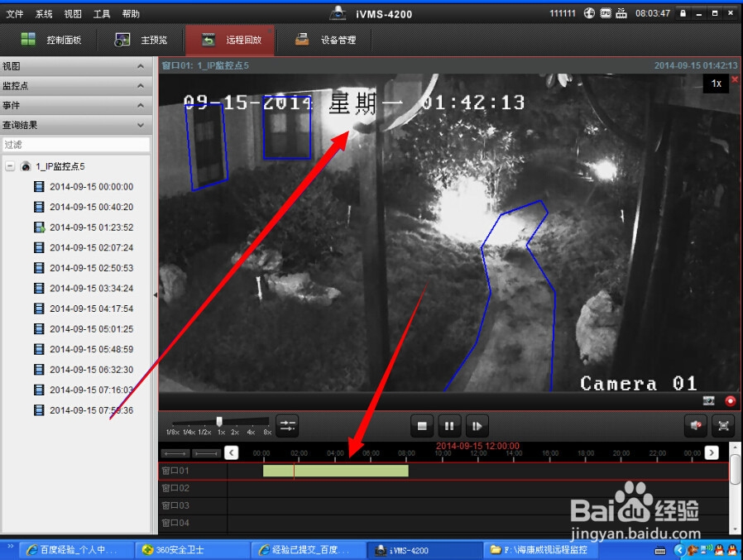Screen dimensions: 743x560
Task: Select the 窗口04 timeline row
Action: 443,523
